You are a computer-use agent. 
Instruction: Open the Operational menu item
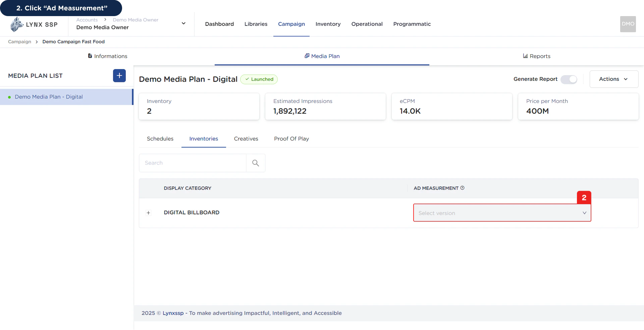pos(367,24)
